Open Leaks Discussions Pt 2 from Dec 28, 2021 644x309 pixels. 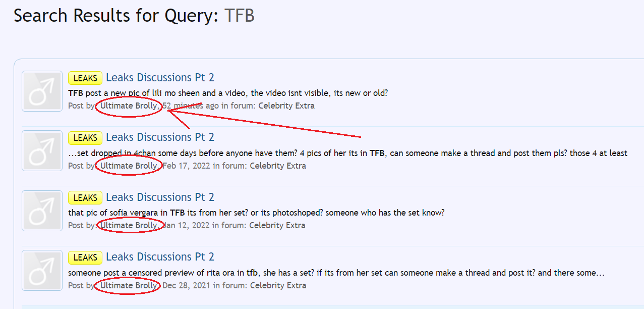(x=160, y=257)
